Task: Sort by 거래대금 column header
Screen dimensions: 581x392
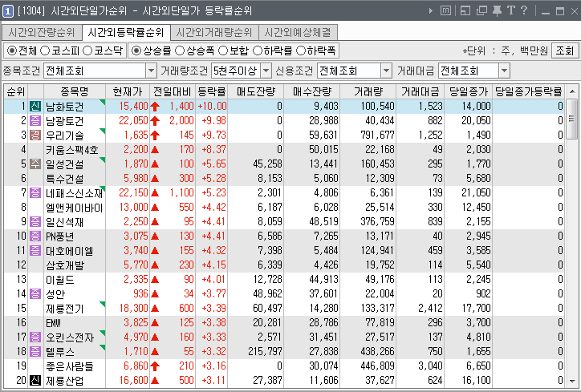Action: [421, 91]
